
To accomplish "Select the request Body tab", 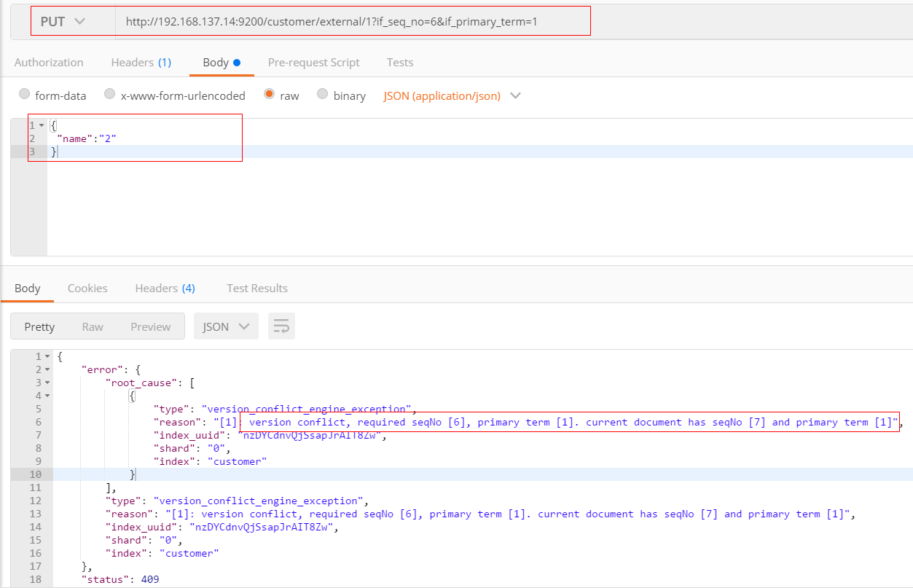I will point(222,63).
